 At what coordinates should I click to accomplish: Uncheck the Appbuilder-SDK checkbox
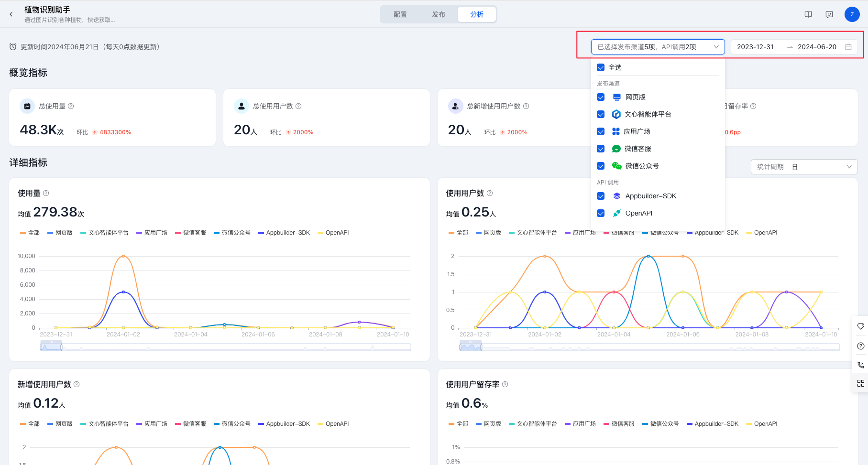point(601,196)
